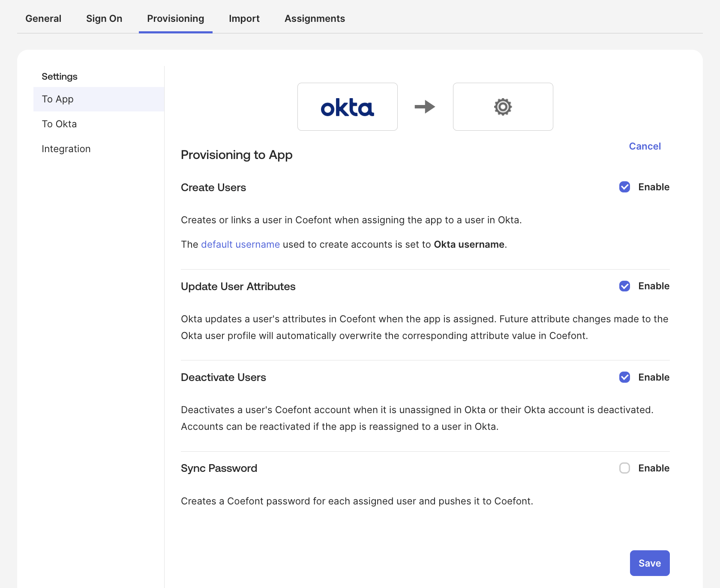Go to the Import tab
This screenshot has width=720, height=588.
coord(244,18)
